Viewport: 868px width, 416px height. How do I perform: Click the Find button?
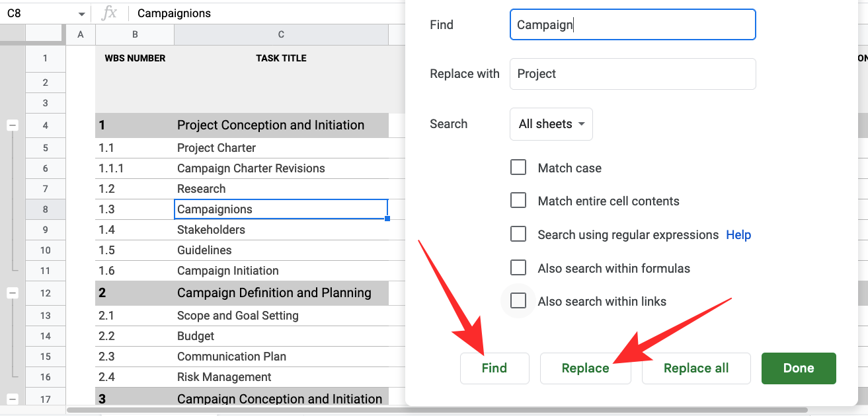coord(494,368)
